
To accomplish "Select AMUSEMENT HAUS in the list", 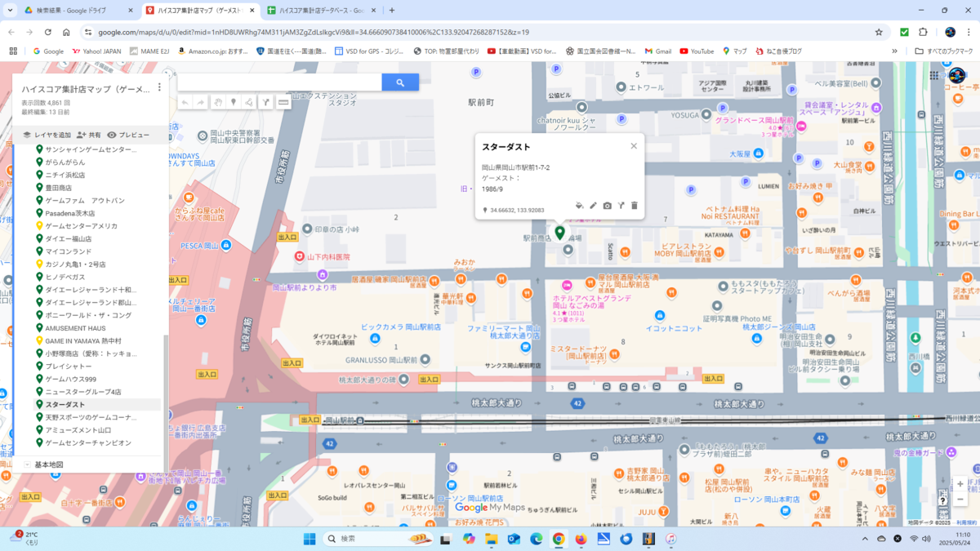I will pyautogui.click(x=75, y=328).
